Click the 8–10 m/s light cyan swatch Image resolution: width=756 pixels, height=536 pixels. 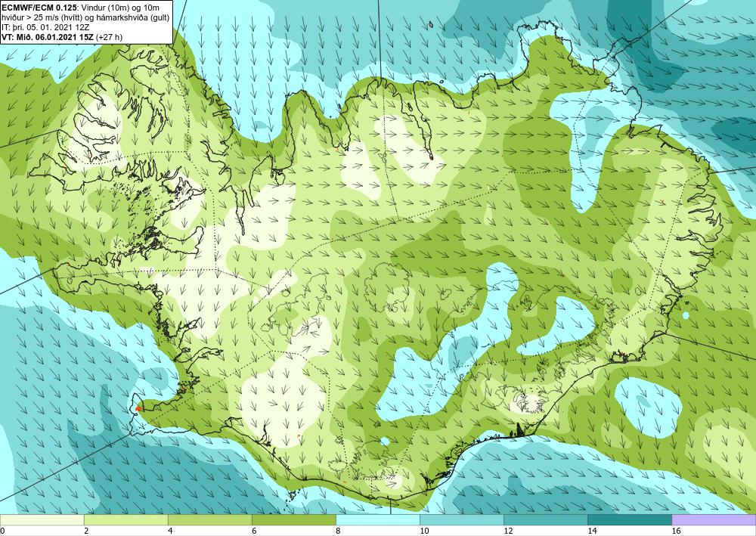pos(377,519)
